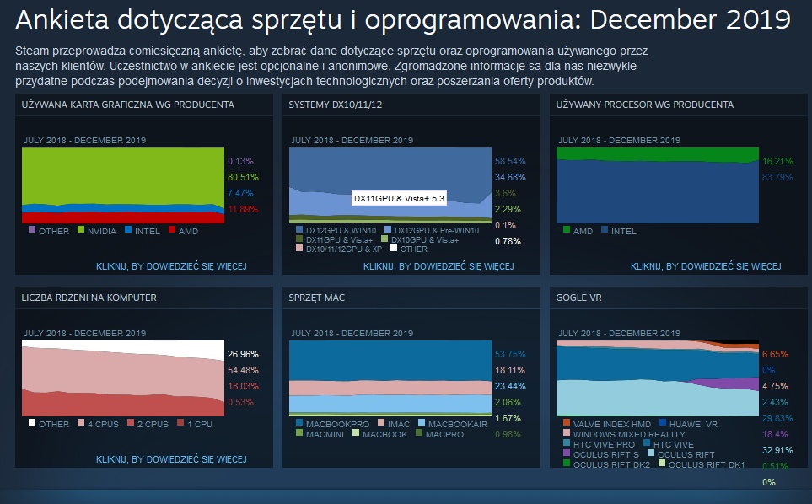Click the 'MACBOOK' legend label
This screenshot has height=504, width=812.
[384, 435]
